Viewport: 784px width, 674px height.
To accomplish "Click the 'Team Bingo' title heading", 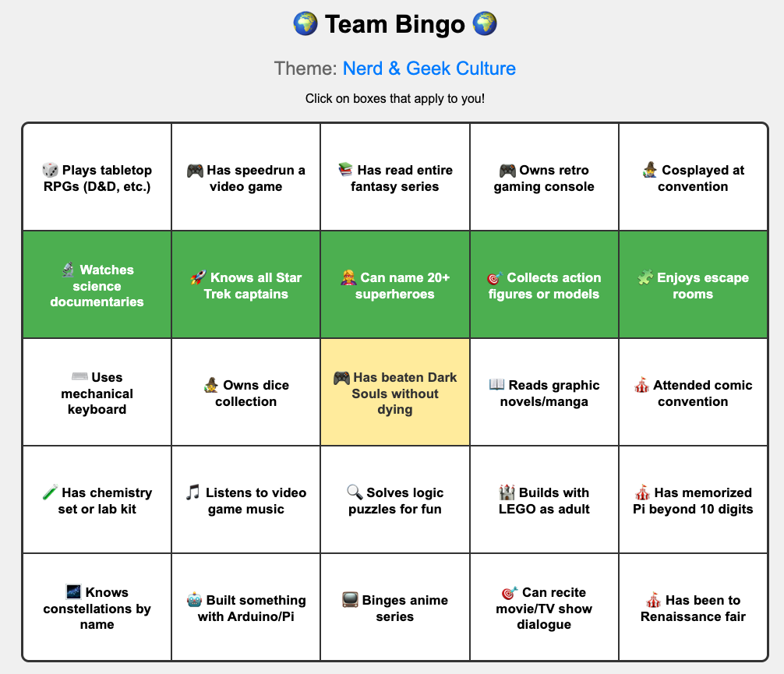I will coord(395,24).
